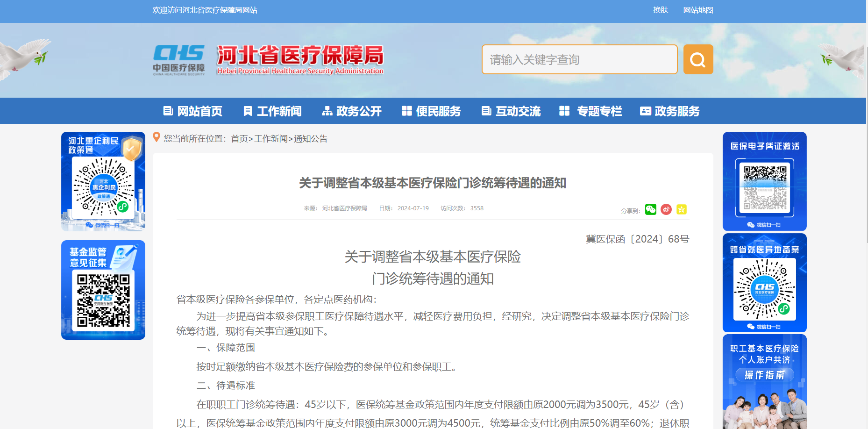868x429 pixels.
Task: Open the 跨省就医异地备案 QR banner
Action: (x=764, y=283)
